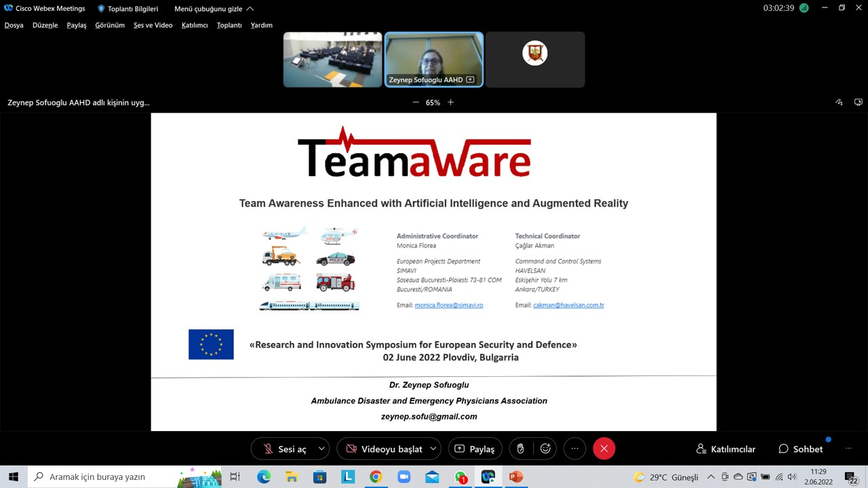This screenshot has width=868, height=488.
Task: Open the Windows Start menu
Action: (x=14, y=477)
